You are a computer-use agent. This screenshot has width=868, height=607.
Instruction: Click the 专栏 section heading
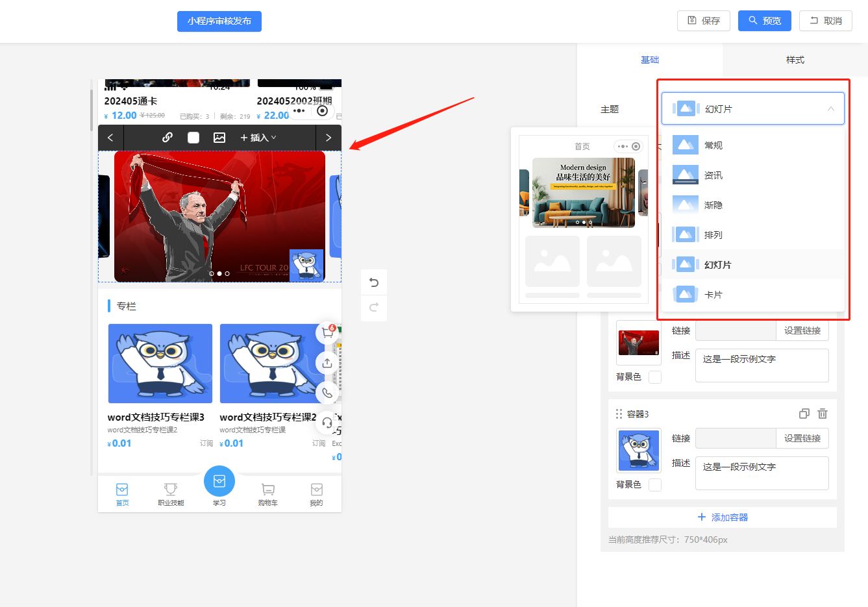(126, 306)
